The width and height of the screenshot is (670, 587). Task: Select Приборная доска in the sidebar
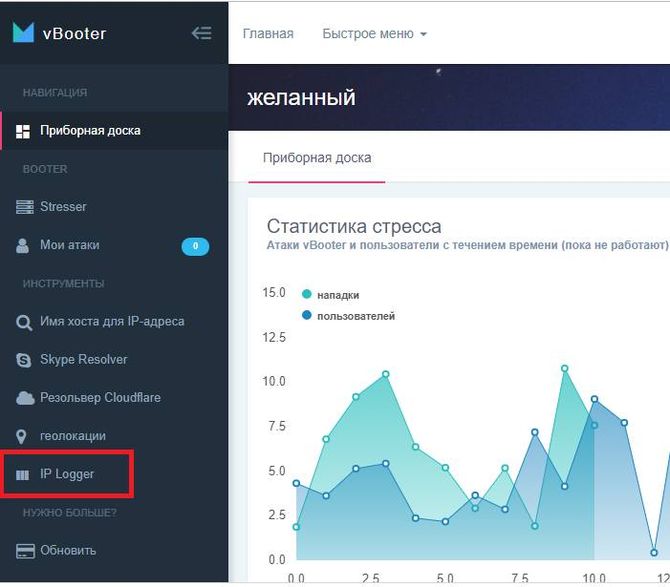pos(90,131)
